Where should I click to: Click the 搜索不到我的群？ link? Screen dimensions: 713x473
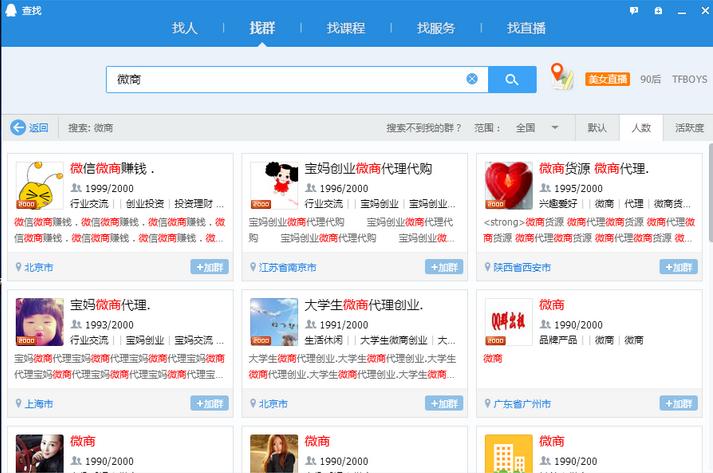(424, 128)
